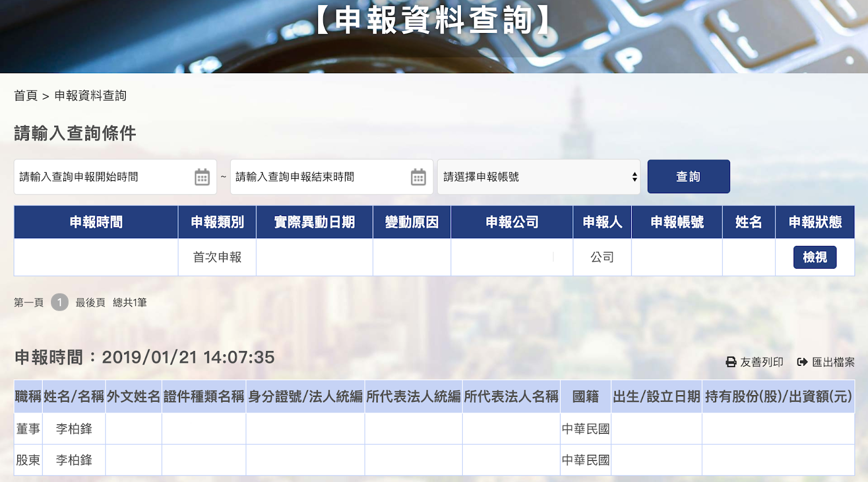Click the 證件種類名稱 column header
This screenshot has width=868, height=482.
(204, 397)
